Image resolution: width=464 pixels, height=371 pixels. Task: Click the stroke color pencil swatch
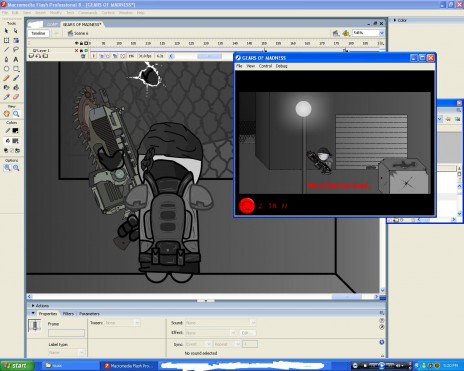pos(7,131)
